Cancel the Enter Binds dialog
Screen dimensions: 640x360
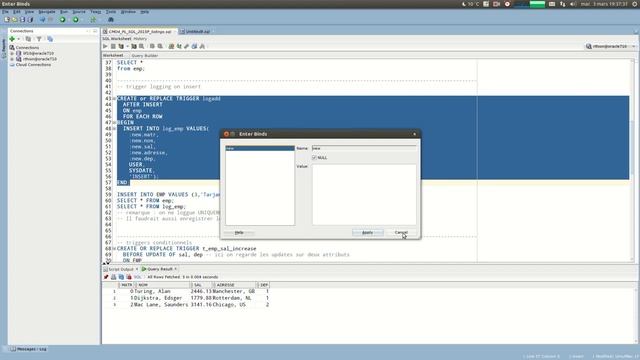click(x=401, y=233)
